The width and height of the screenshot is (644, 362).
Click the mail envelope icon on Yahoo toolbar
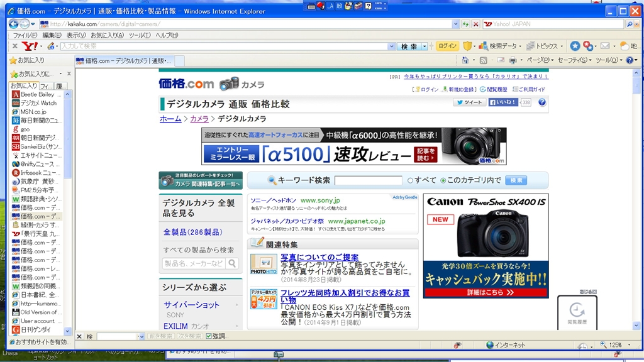[605, 46]
